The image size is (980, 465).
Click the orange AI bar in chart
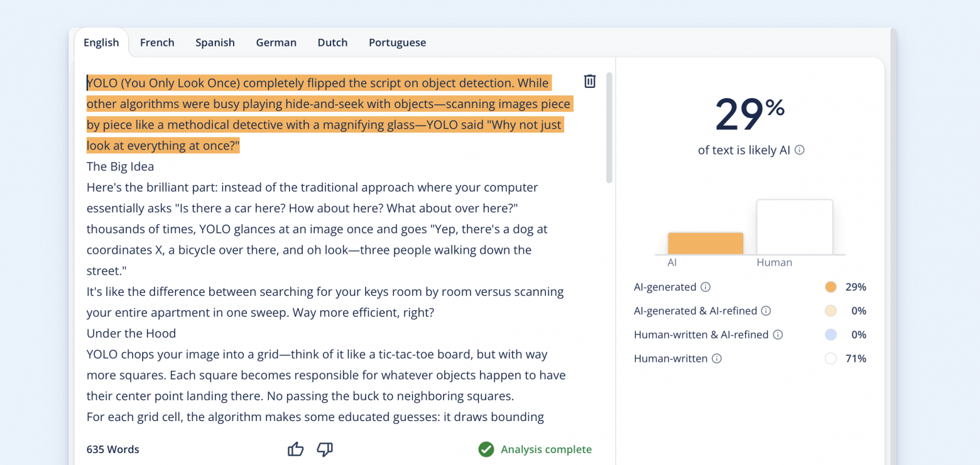(x=705, y=243)
